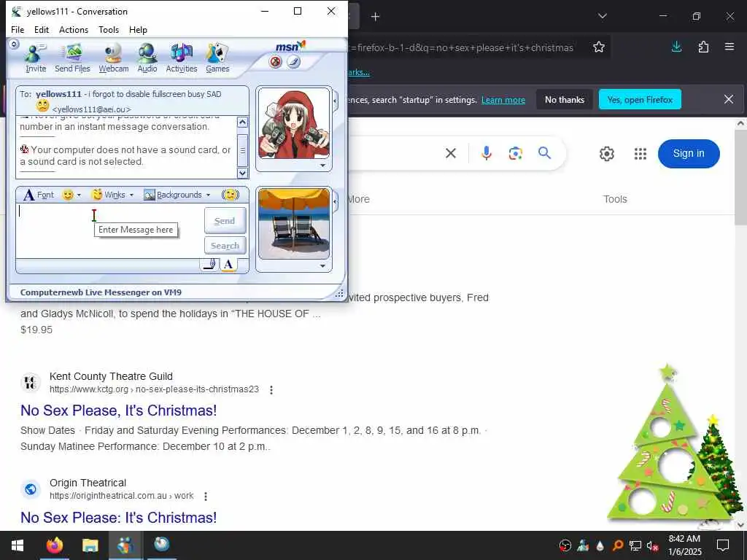Open Send Files in conversation toolbar
The height and width of the screenshot is (560, 747).
click(x=72, y=58)
